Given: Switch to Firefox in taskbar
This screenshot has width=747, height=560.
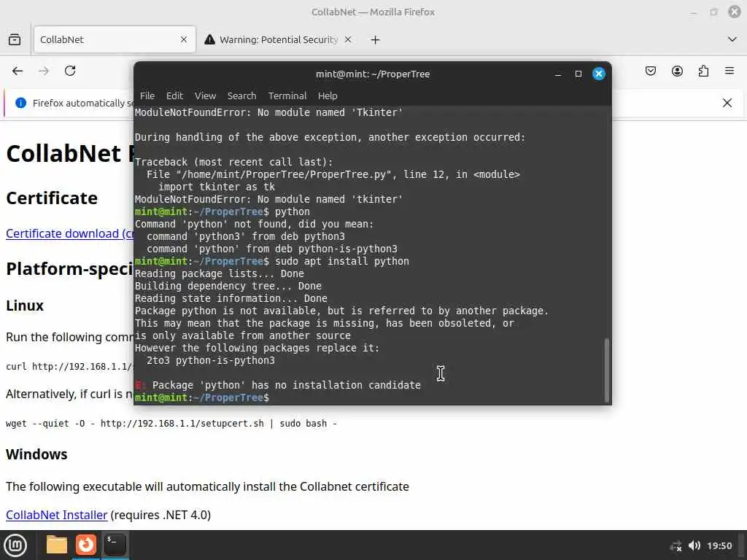Looking at the screenshot, I should [86, 545].
